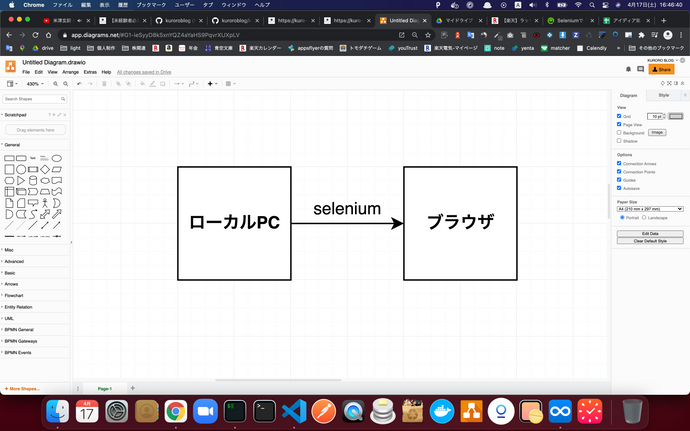
Task: Click the draw.io orange logo
Action: point(11,66)
